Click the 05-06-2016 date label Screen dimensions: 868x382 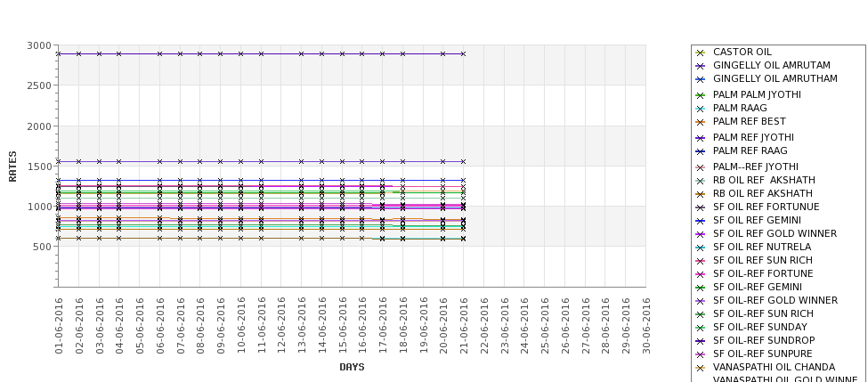tap(140, 326)
